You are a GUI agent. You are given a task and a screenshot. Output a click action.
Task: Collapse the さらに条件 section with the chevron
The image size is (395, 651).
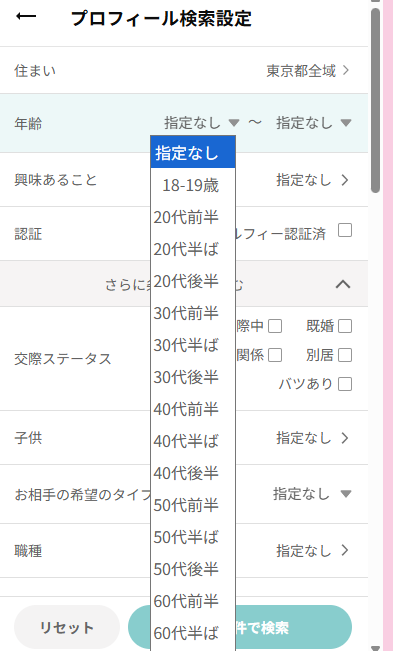pyautogui.click(x=343, y=284)
